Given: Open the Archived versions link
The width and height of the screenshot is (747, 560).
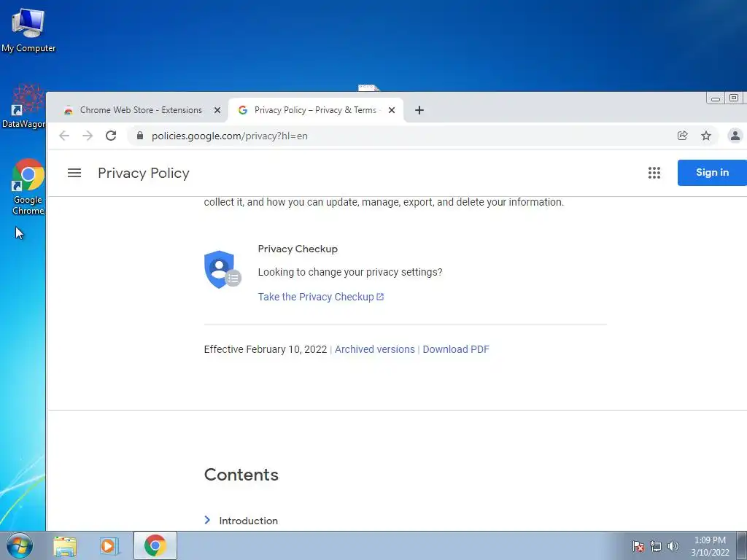Looking at the screenshot, I should coord(375,349).
